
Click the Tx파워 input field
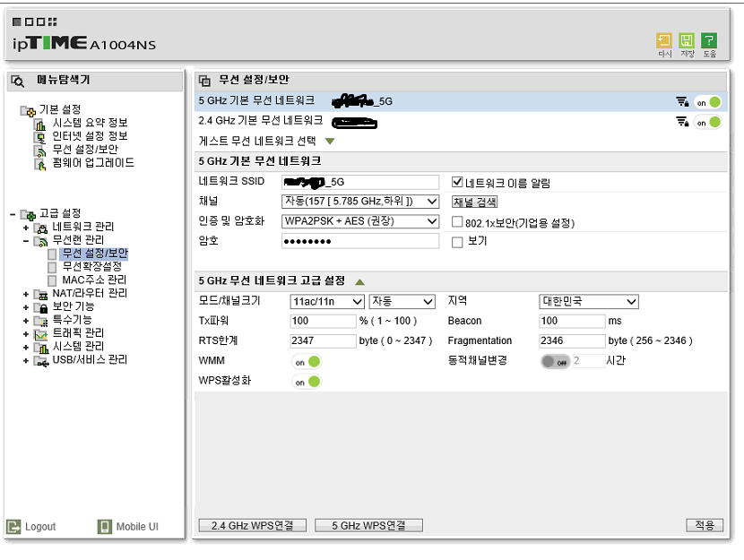[323, 321]
